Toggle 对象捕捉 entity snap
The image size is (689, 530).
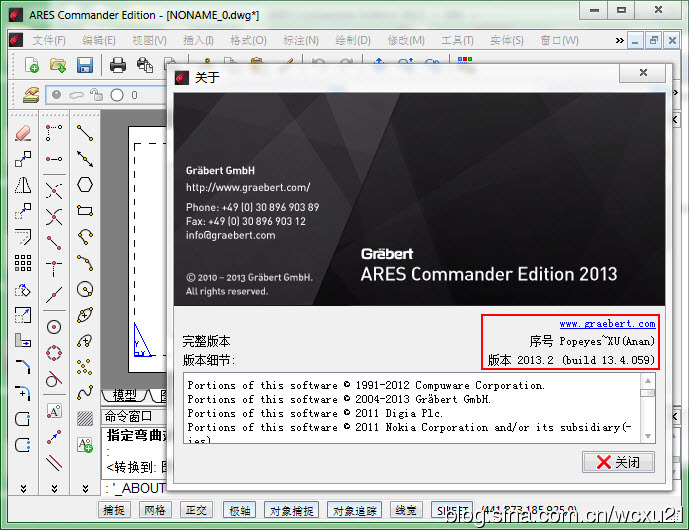(291, 510)
